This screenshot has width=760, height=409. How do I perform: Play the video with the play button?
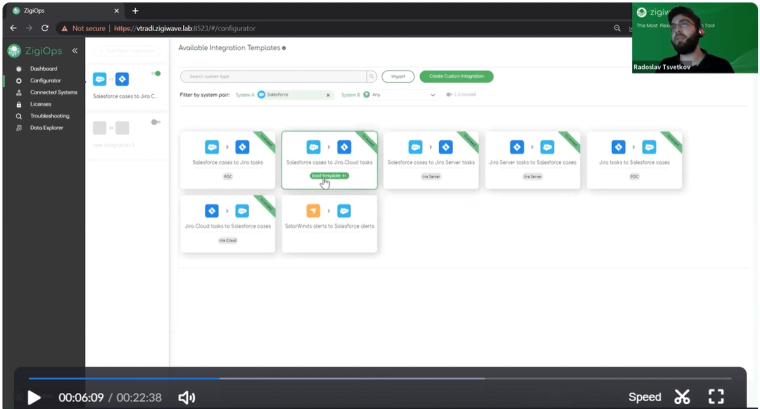(x=34, y=398)
